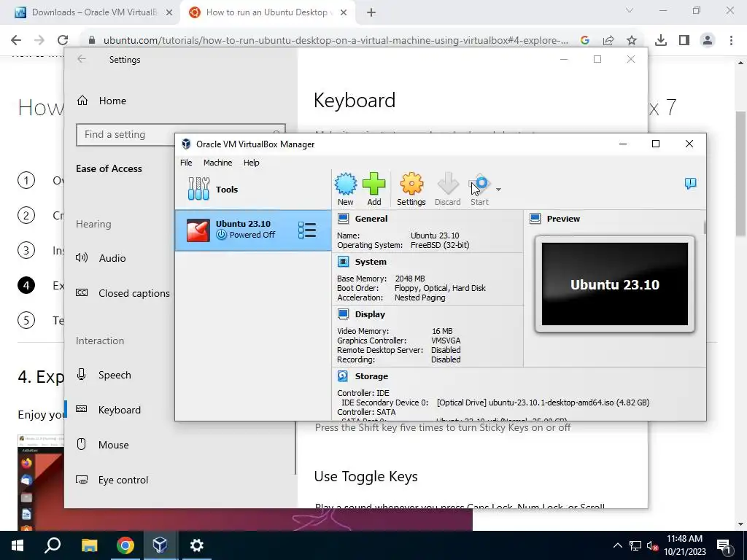Screen dimensions: 747x560
Task: Click the 2048 MB base memory value
Action: coord(410,278)
